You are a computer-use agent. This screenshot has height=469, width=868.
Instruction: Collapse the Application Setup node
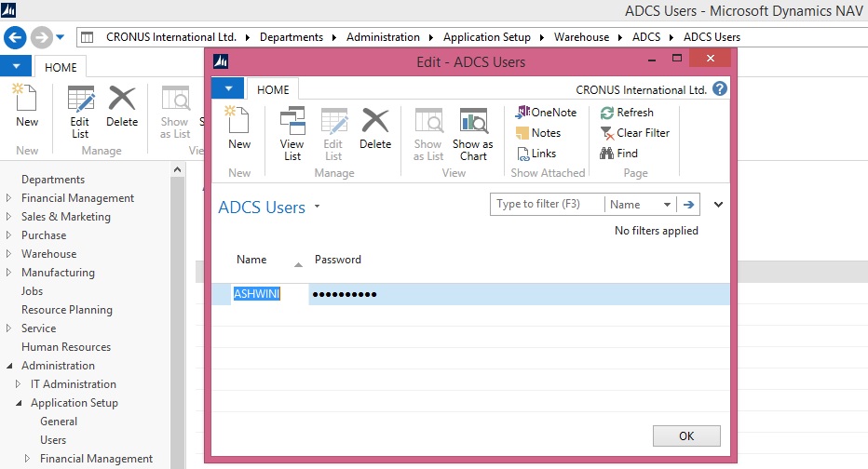click(19, 403)
